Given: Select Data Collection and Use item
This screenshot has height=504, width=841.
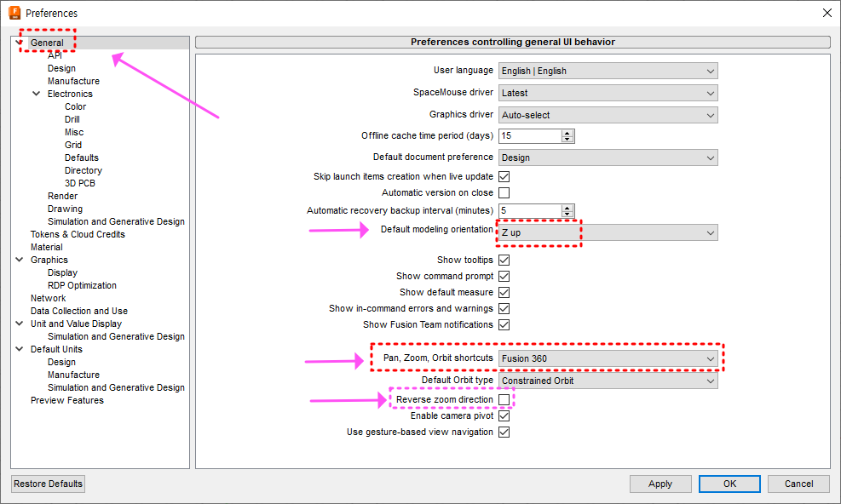Looking at the screenshot, I should tap(79, 311).
